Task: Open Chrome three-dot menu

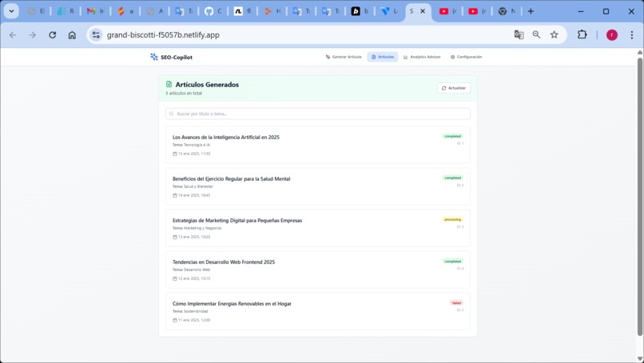Action: 632,35
